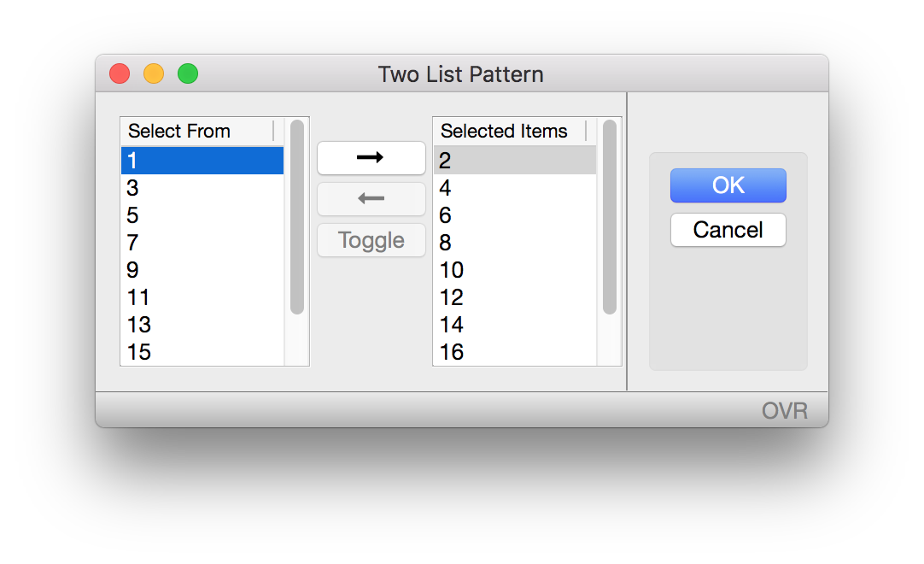Viewport: 924px width, 564px height.
Task: Click the Select From column header
Action: pyautogui.click(x=179, y=131)
